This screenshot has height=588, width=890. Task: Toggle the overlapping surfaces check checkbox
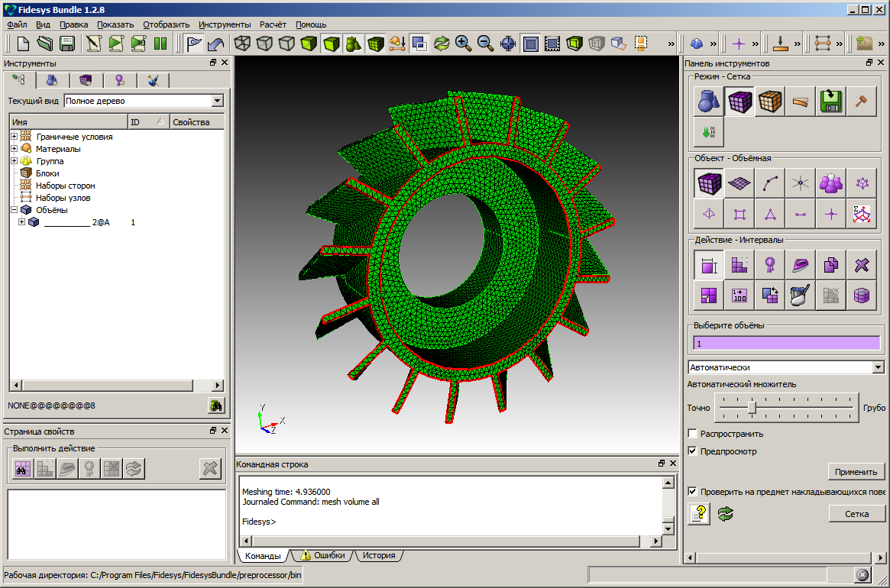click(693, 492)
